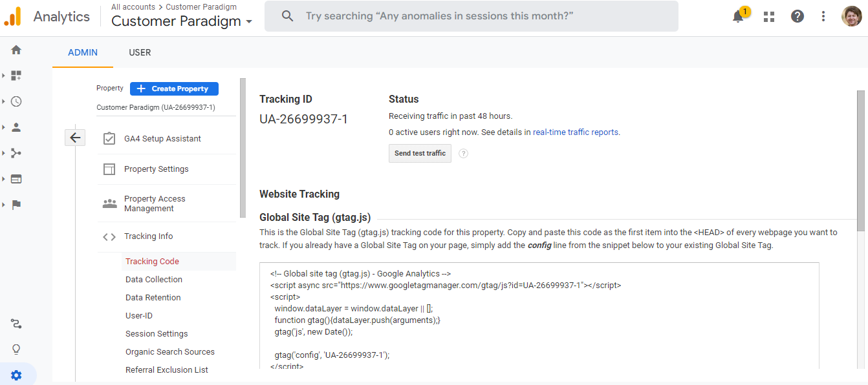Screen dimensions: 868x385
Task: Open the notifications bell
Action: click(x=738, y=17)
